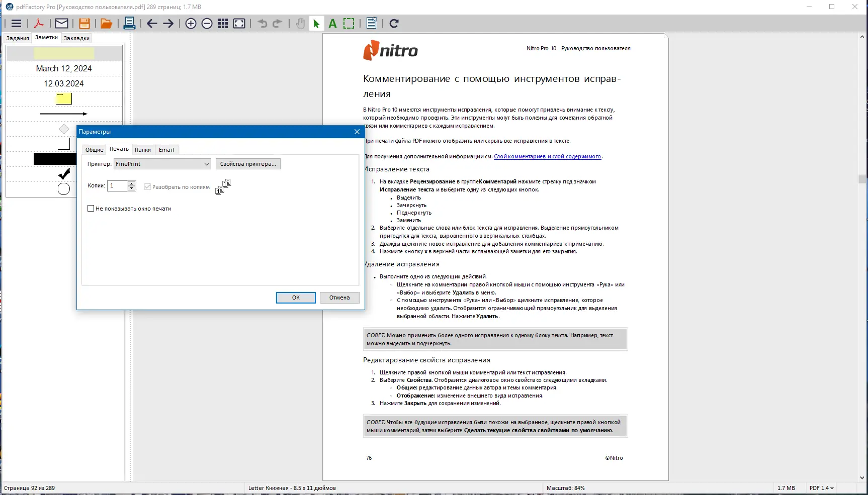Click the scrollbar up arrow
The image size is (868, 495).
pyautogui.click(x=862, y=37)
